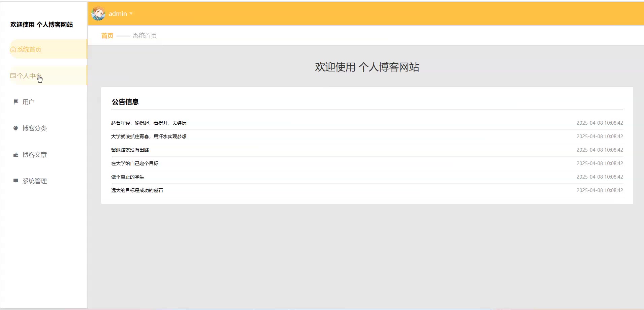
Task: Click the 首页 breadcrumb link
Action: 107,36
